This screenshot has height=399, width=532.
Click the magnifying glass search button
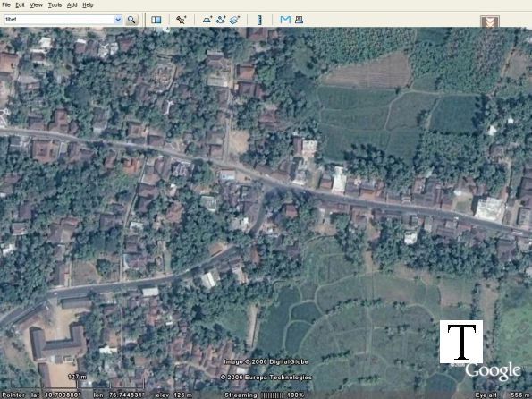click(131, 20)
